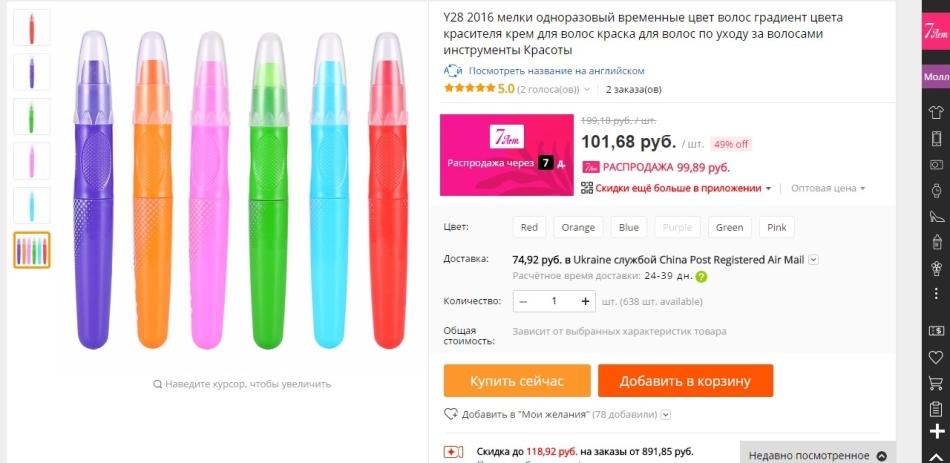Select the purple crayon thumbnail image

click(32, 72)
